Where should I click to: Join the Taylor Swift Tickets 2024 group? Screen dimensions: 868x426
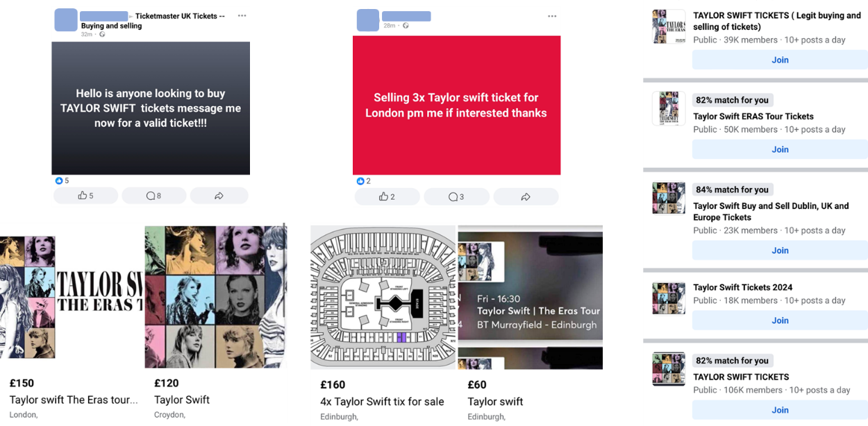point(780,321)
